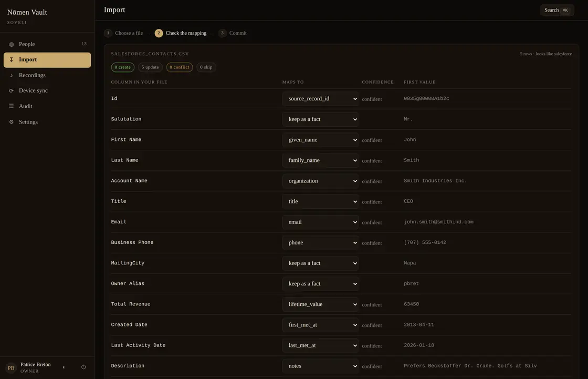Open the MailingCity mapping dropdown
The image size is (588, 379).
point(320,263)
